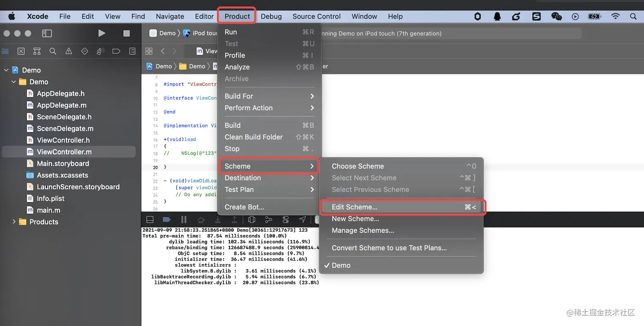Stop the running app using the toolbar stop button
Image resolution: width=644 pixels, height=326 pixels.
click(x=126, y=33)
